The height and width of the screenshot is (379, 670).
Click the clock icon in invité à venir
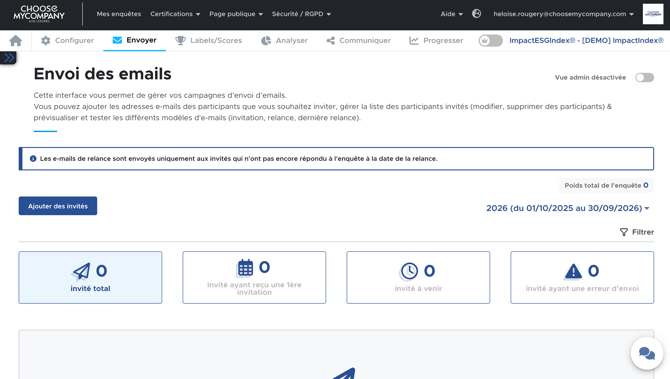coord(409,271)
